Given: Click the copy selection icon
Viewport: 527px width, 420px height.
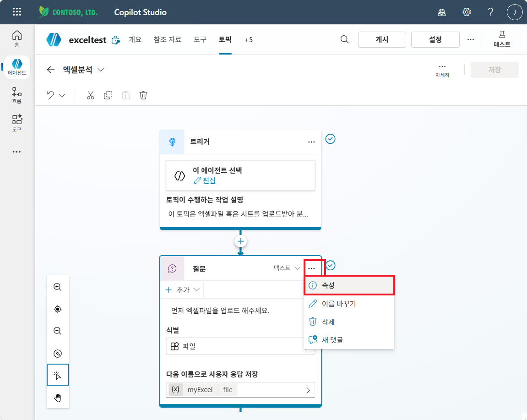Looking at the screenshot, I should pos(108,95).
